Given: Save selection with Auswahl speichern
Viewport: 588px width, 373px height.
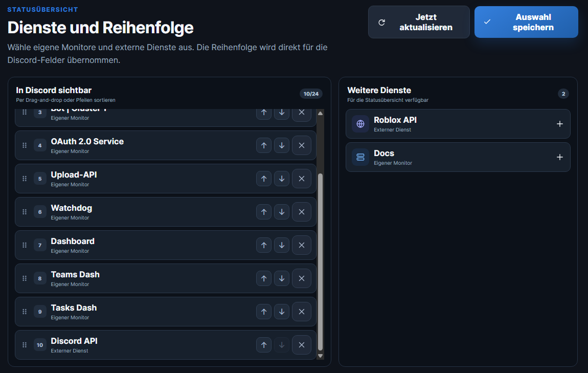Looking at the screenshot, I should click(526, 22).
